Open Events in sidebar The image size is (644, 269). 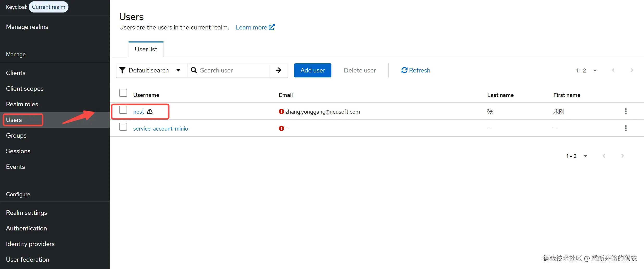[x=15, y=167]
